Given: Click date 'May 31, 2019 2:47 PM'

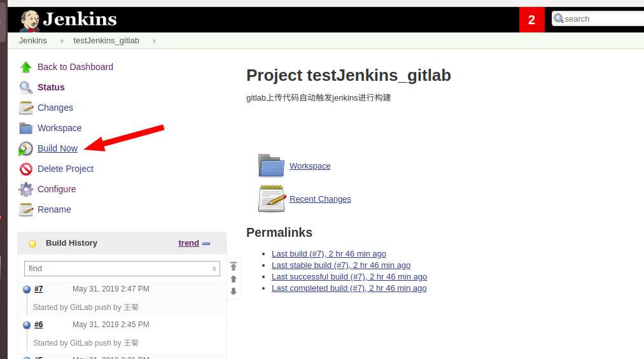Looking at the screenshot, I should click(x=111, y=289).
